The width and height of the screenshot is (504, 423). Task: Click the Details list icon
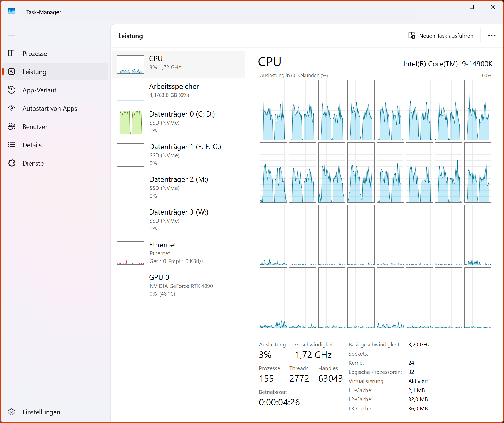click(x=12, y=145)
